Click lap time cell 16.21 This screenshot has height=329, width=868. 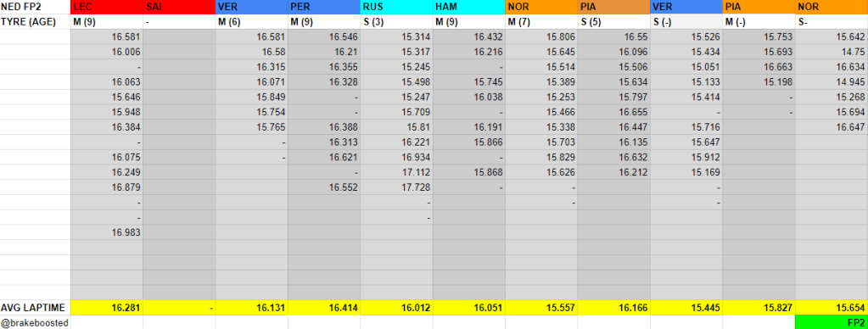324,52
